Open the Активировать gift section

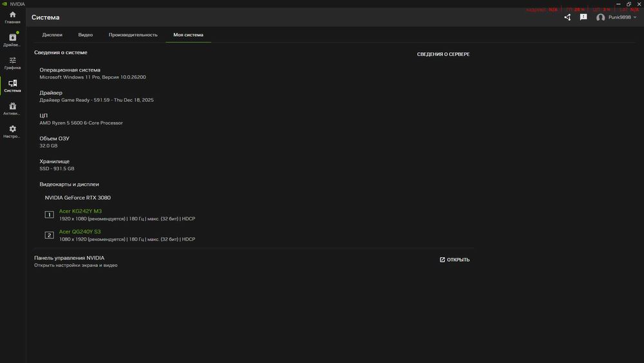12,109
